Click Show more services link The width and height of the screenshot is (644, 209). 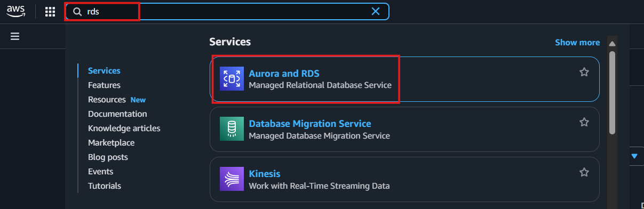click(577, 42)
